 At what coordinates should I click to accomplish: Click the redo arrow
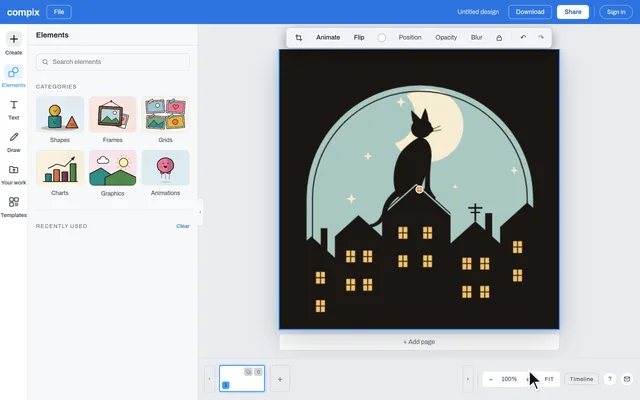541,37
